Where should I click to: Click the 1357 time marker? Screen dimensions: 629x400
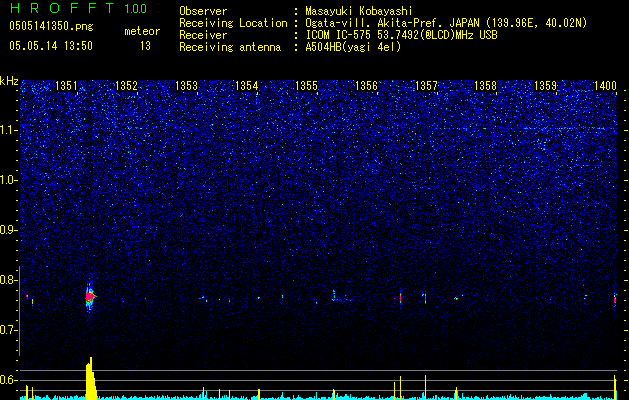(426, 85)
